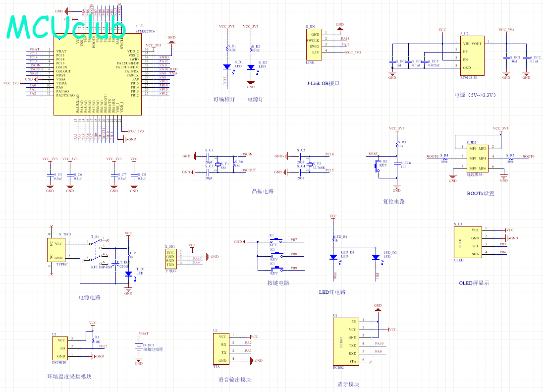Click the S_C5 0.1uf capacitor symbol
Screen dimensions: 545x392
50,176
